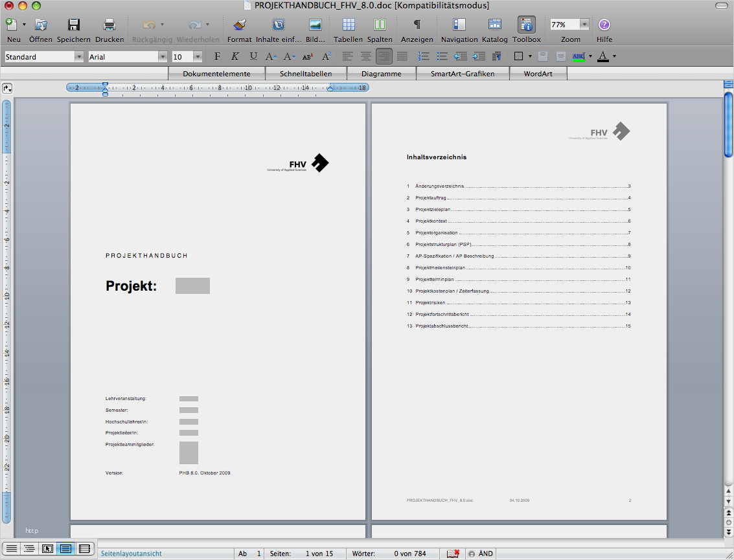Open the Dokumentelemente tab
This screenshot has height=560, width=734.
click(216, 73)
